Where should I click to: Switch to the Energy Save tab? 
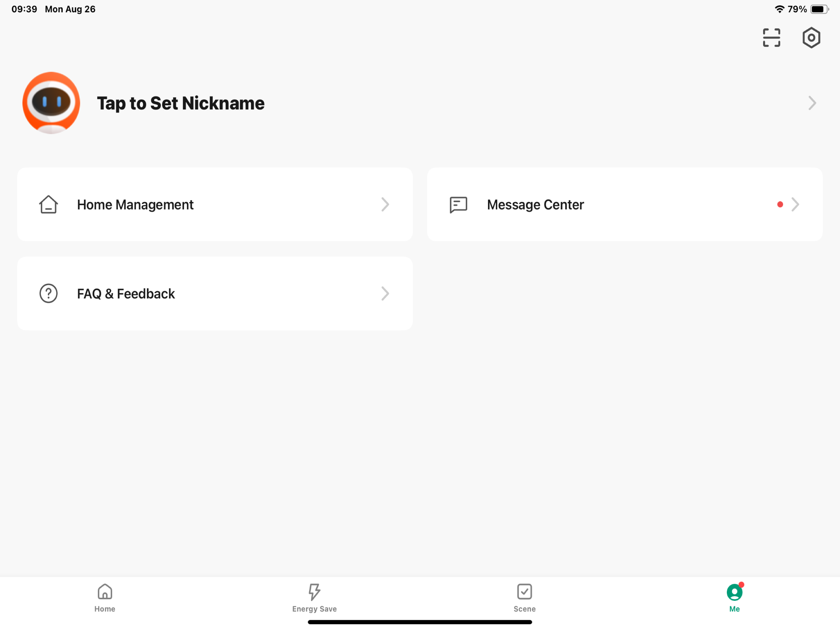click(315, 598)
